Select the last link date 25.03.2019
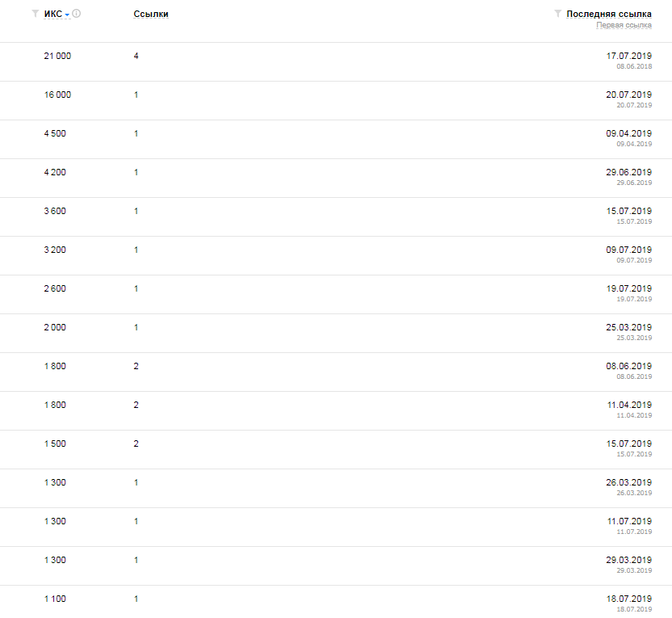 point(628,327)
